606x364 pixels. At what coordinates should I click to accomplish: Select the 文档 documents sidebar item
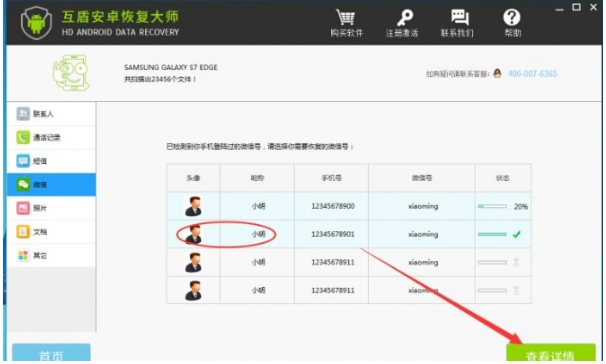click(x=51, y=231)
